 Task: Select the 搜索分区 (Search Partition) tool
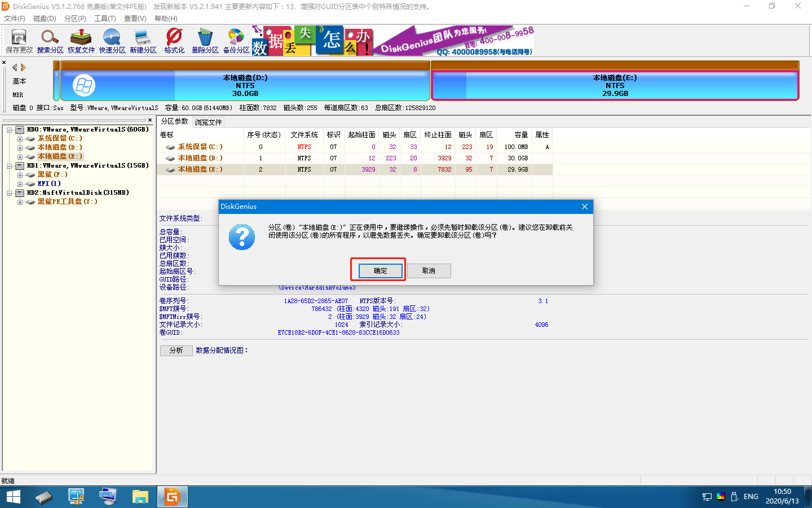[x=50, y=40]
